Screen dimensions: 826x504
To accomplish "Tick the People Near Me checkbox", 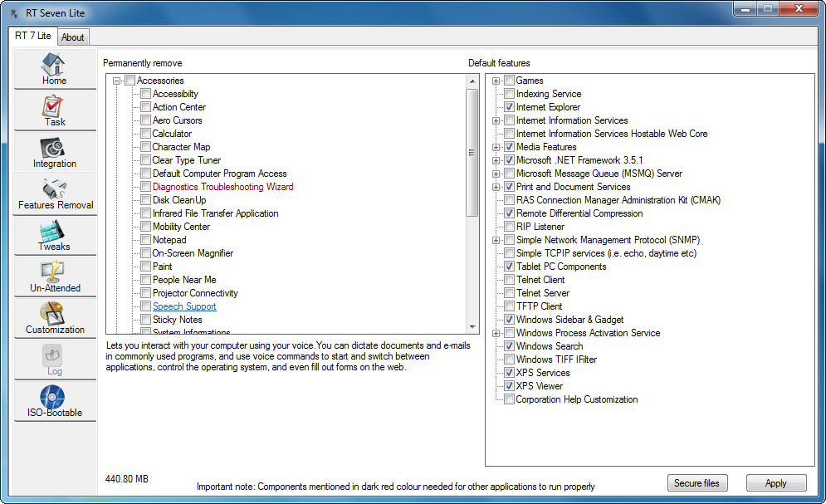I will click(146, 280).
